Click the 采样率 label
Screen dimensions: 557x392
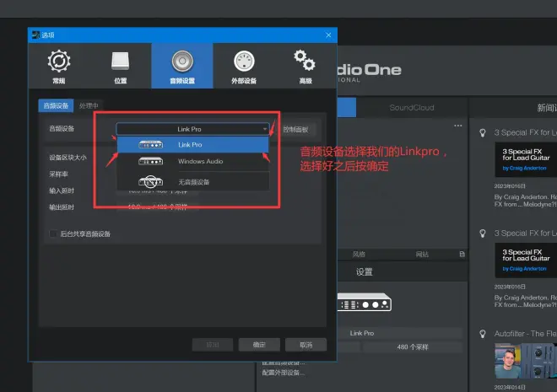tap(58, 175)
